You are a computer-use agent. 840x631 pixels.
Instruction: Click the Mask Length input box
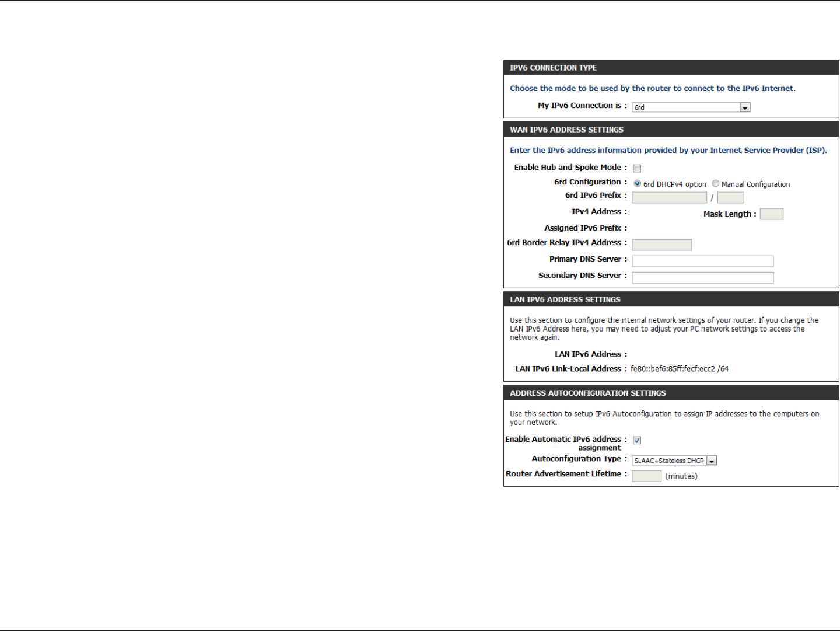[771, 214]
